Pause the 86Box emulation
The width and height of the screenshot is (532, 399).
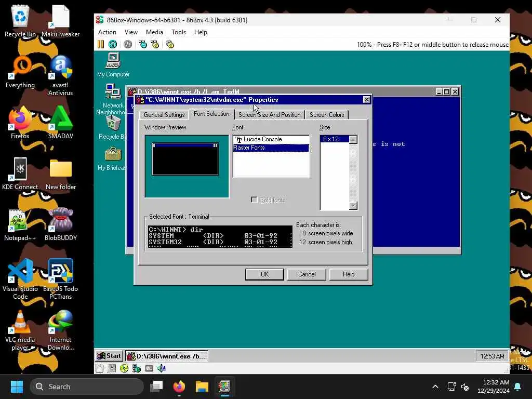coord(101,44)
